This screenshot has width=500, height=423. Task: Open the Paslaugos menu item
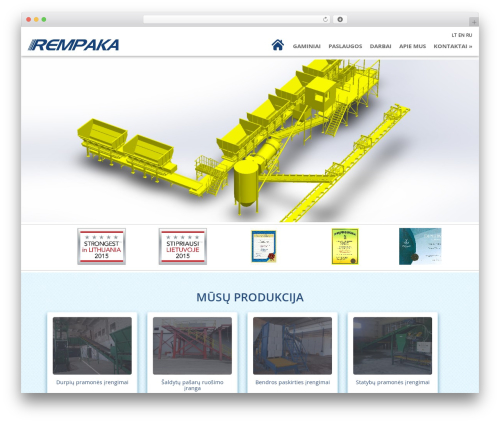(x=345, y=46)
